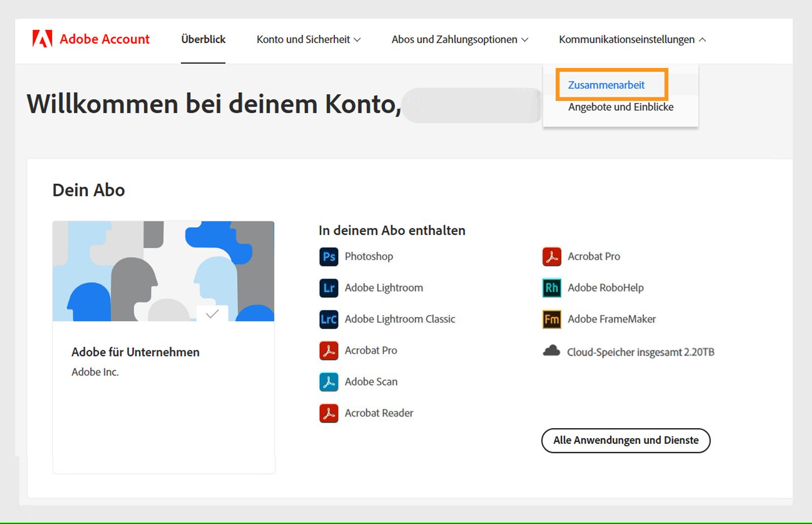The height and width of the screenshot is (524, 812).
Task: Expand the Abos und Zahlungsoptionen menu
Action: (460, 40)
